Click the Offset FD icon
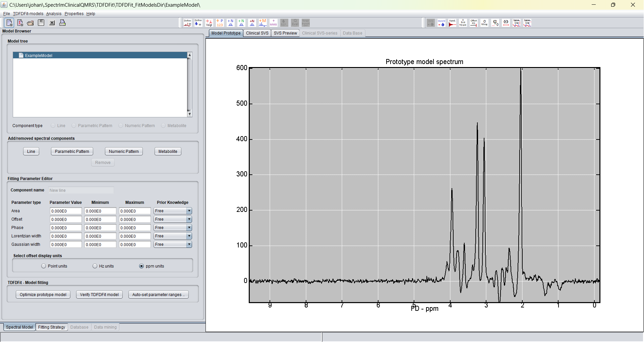The height and width of the screenshot is (342, 644). [474, 23]
